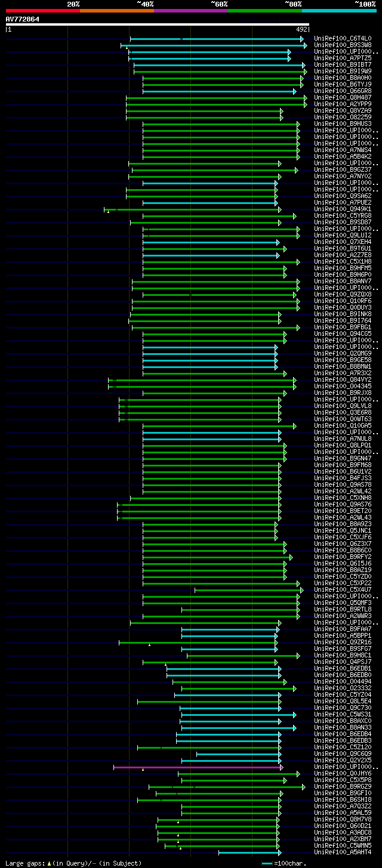Click the orange segment of the identity legend

point(117,11)
